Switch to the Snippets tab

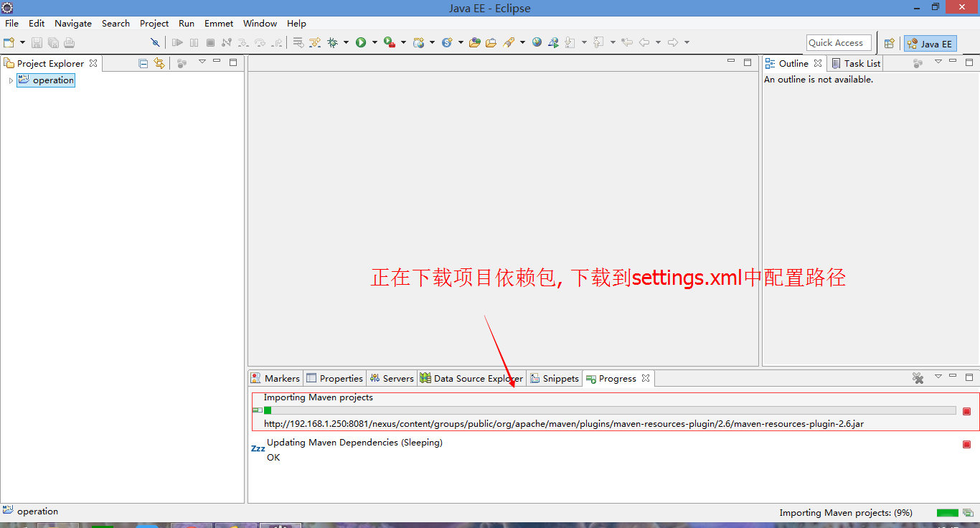555,378
